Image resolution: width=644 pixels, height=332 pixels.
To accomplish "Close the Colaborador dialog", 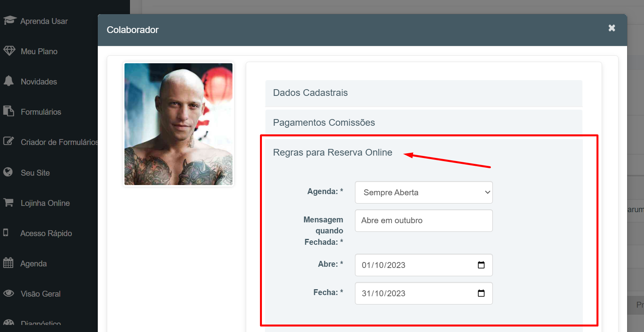I will point(611,28).
